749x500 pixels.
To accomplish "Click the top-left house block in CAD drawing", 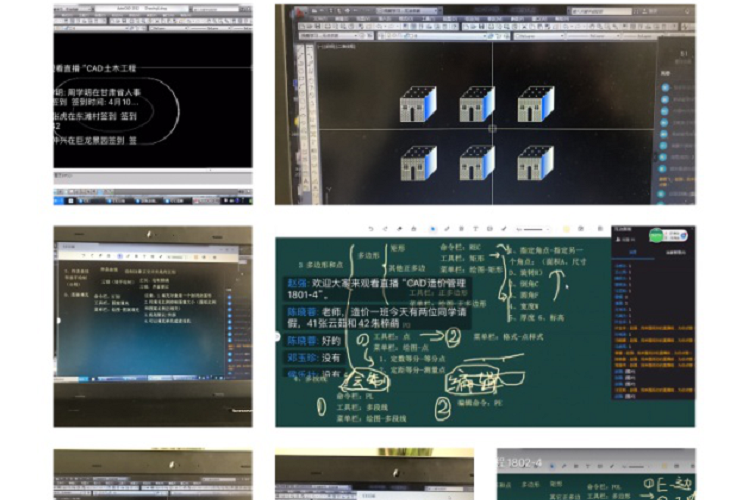I will click(417, 104).
